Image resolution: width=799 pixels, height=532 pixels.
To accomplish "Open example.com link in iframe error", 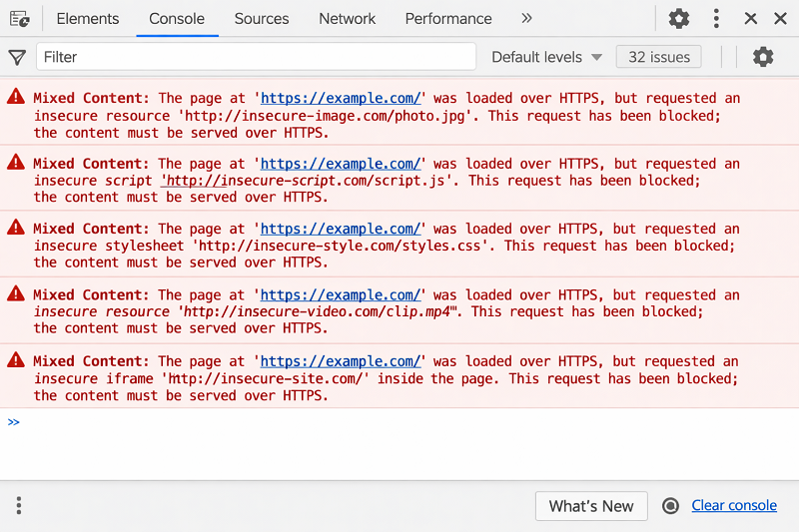I will tap(341, 361).
